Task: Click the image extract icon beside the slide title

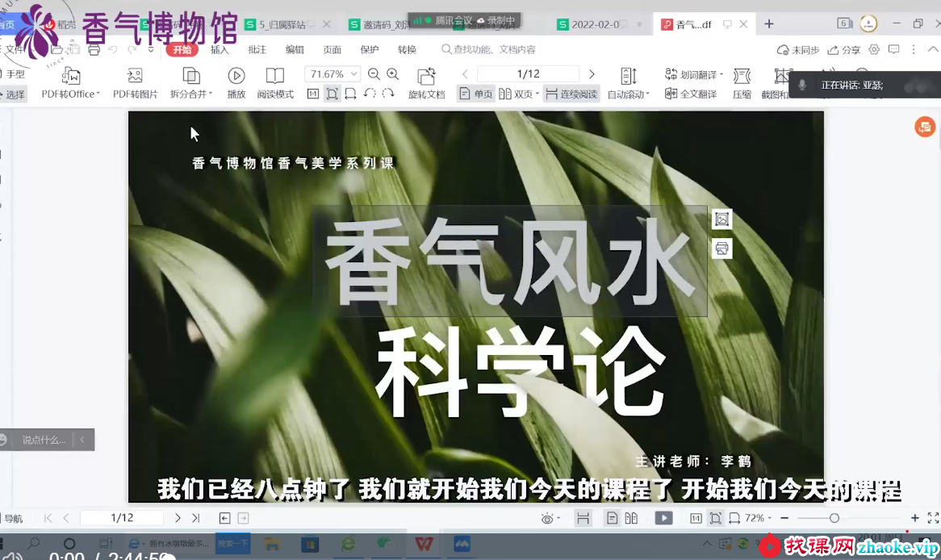Action: coord(721,219)
